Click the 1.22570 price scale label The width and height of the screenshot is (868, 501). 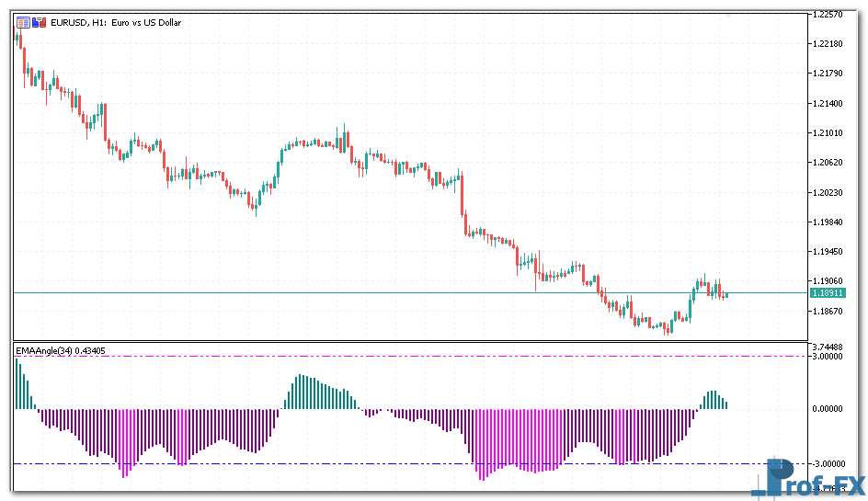(x=828, y=15)
